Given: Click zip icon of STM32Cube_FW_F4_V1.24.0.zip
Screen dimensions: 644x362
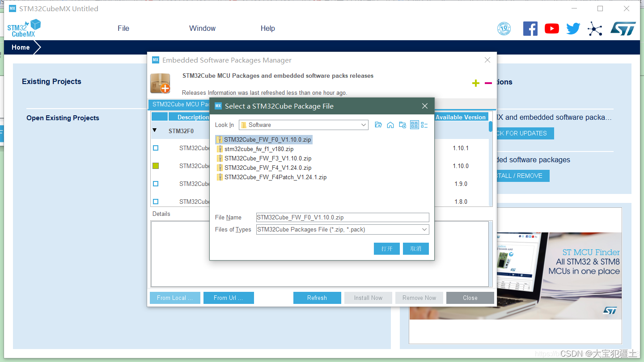Looking at the screenshot, I should [220, 168].
